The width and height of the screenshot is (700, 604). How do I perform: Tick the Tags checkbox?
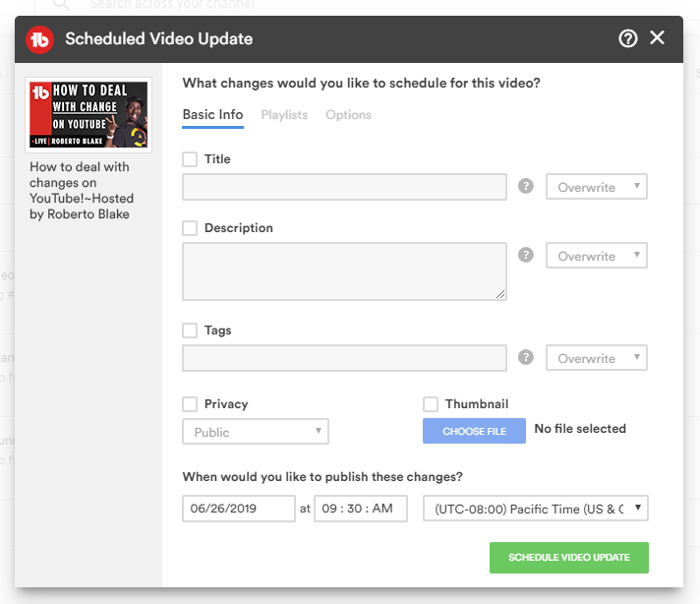(x=191, y=331)
